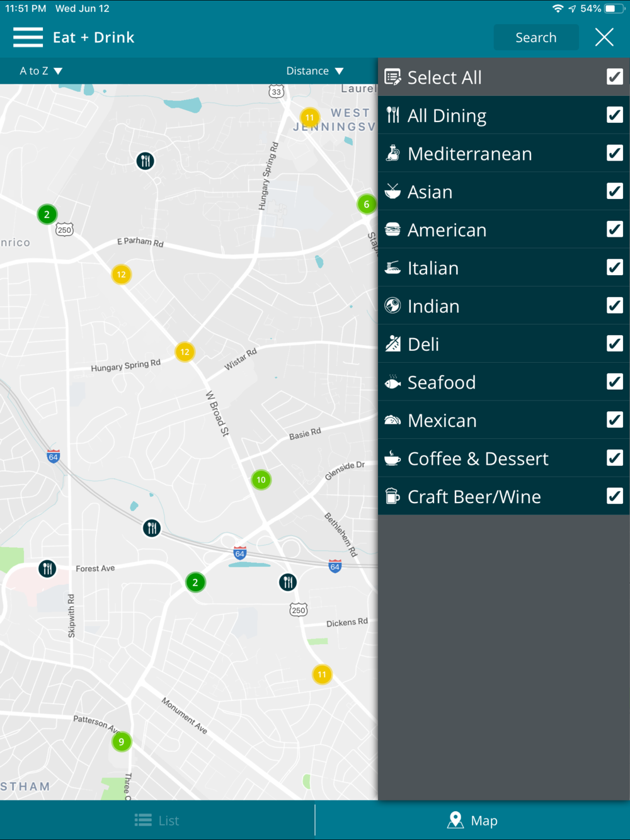This screenshot has height=840, width=630.
Task: Uncheck the Seafood checkbox
Action: coord(615,382)
